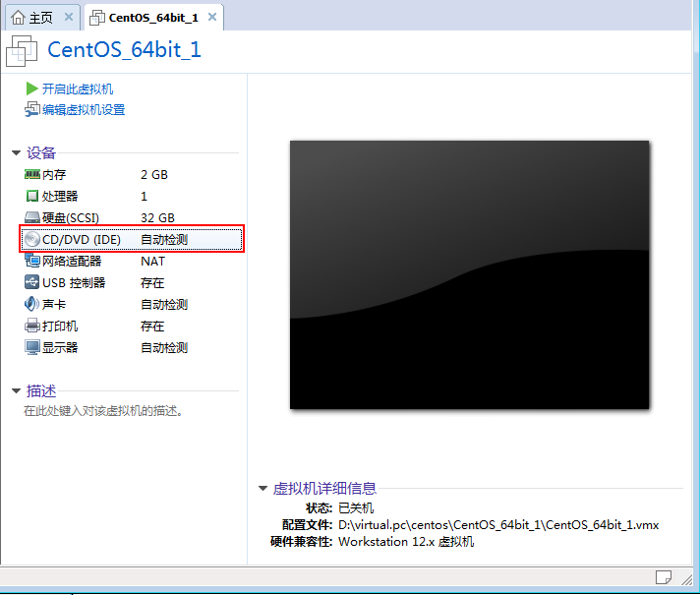Image resolution: width=700 pixels, height=595 pixels.
Task: Click the message log icon in status bar
Action: point(664,577)
